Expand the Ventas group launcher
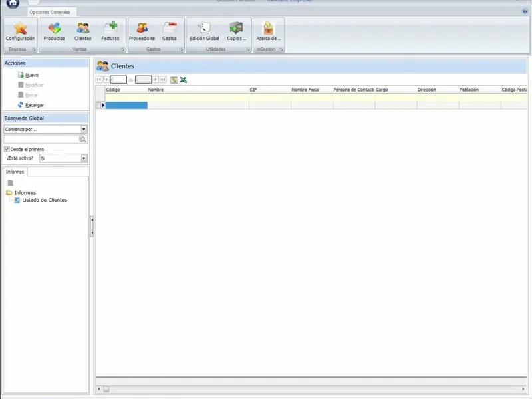Screen dimensions: 532x399 point(122,49)
